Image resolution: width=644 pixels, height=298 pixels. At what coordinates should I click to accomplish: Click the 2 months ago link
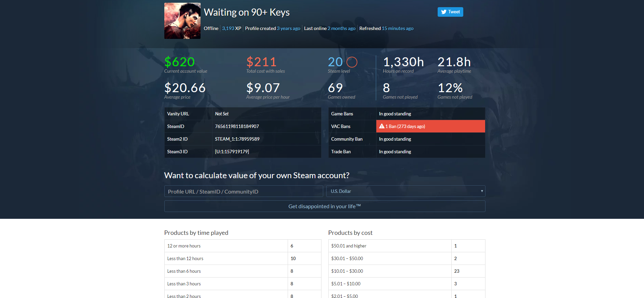point(342,28)
